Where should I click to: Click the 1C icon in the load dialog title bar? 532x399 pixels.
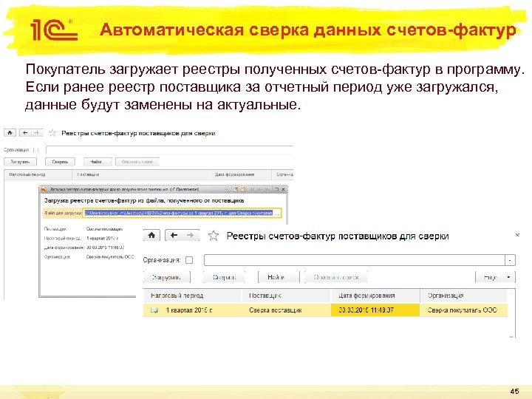coord(44,189)
